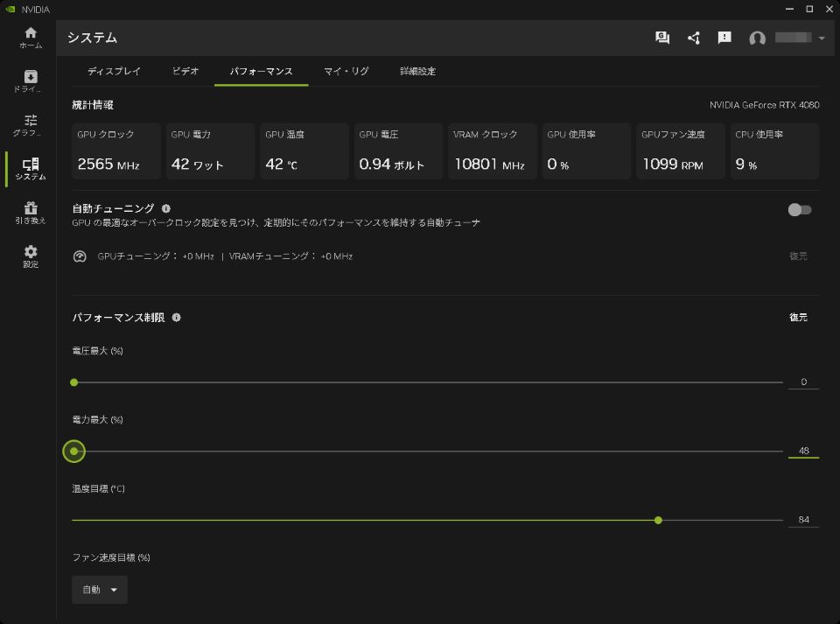Click the GPU 電力 42 ワット card
Screen dimensions: 840x624
[210, 151]
